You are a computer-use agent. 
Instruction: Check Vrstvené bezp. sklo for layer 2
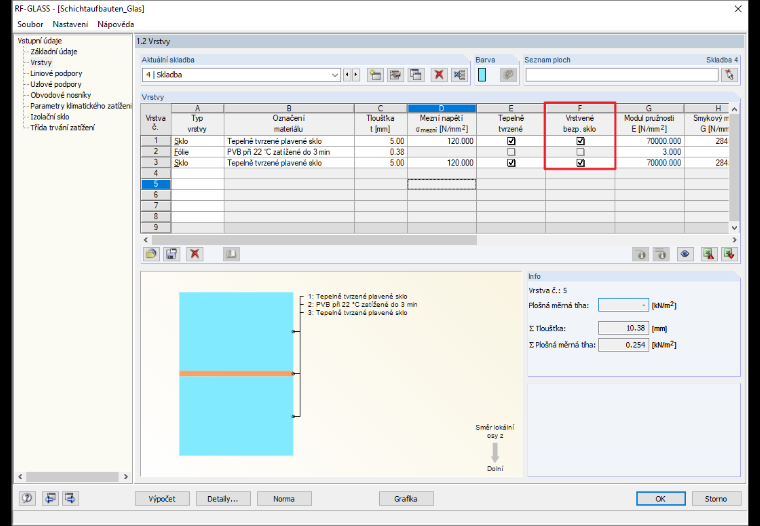pos(580,152)
